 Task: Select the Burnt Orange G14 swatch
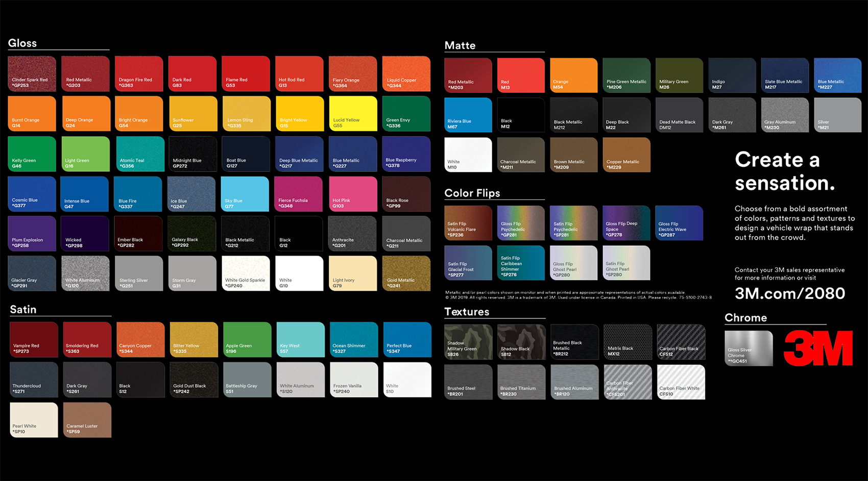point(32,114)
